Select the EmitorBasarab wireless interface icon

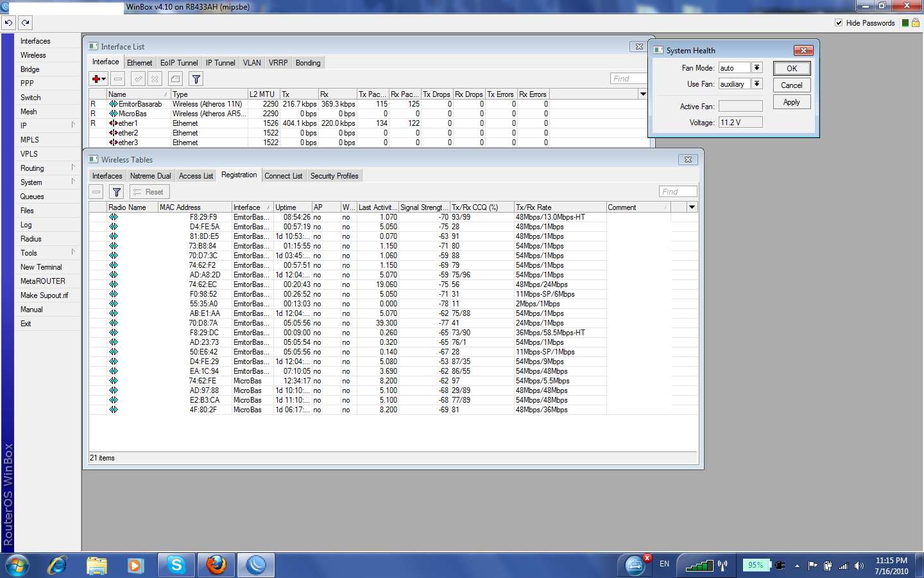tap(113, 104)
